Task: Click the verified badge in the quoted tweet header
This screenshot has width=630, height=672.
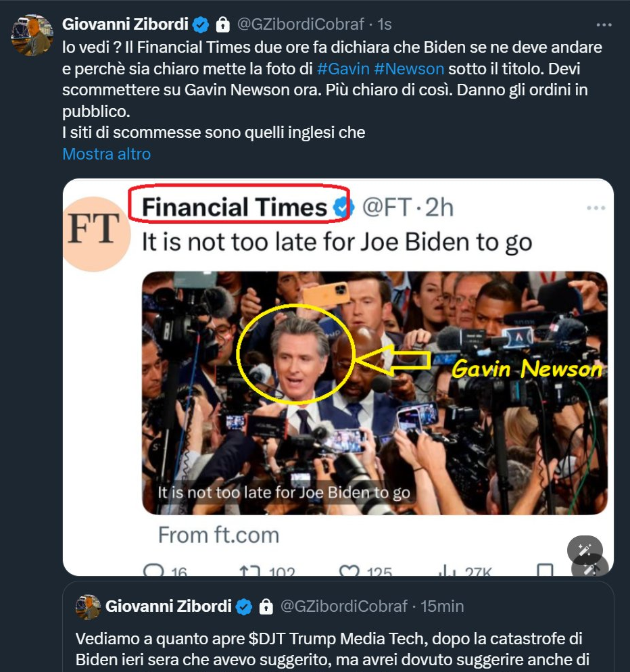Action: coord(244,606)
